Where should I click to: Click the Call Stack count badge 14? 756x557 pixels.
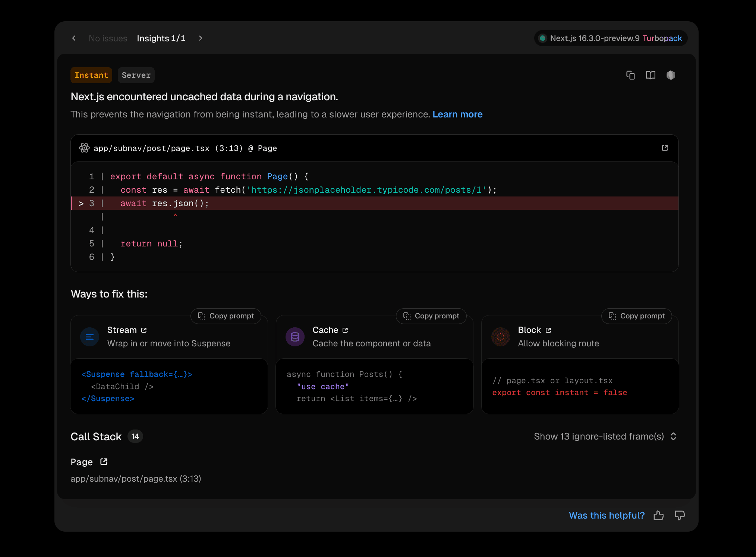click(x=135, y=437)
